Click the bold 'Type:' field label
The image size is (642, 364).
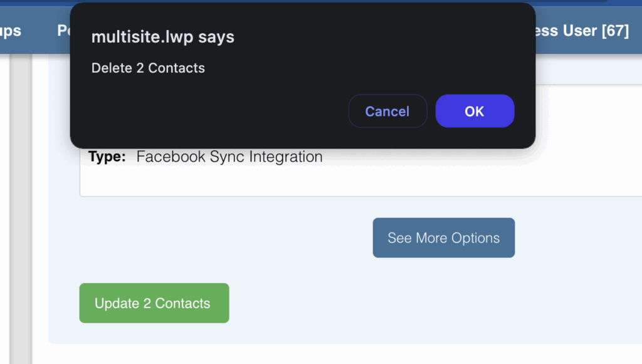107,157
